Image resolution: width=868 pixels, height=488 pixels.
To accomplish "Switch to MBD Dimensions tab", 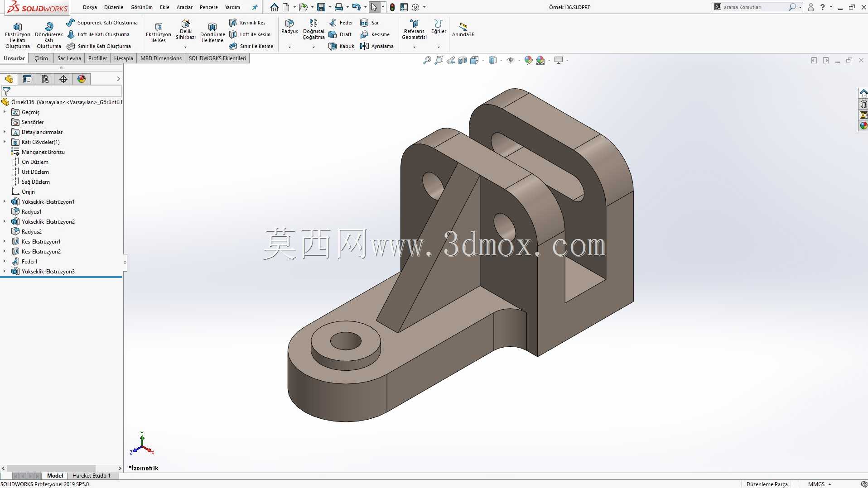I will pos(161,58).
